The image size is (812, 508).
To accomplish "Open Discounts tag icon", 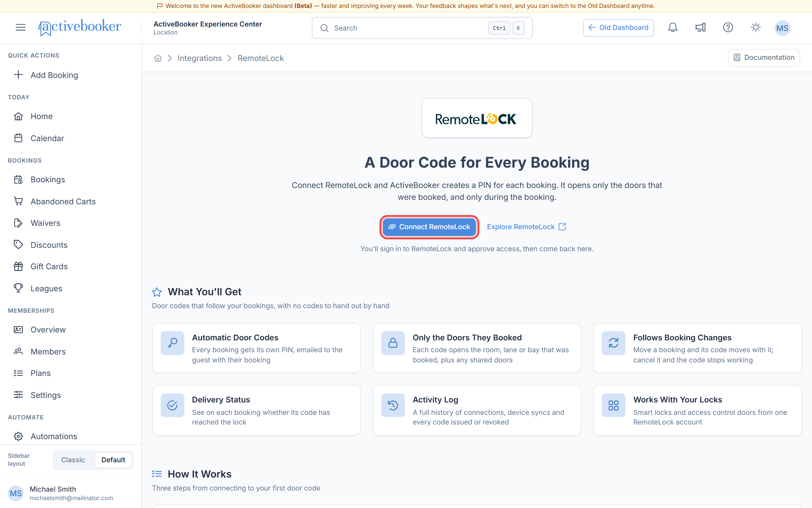I will coord(18,245).
